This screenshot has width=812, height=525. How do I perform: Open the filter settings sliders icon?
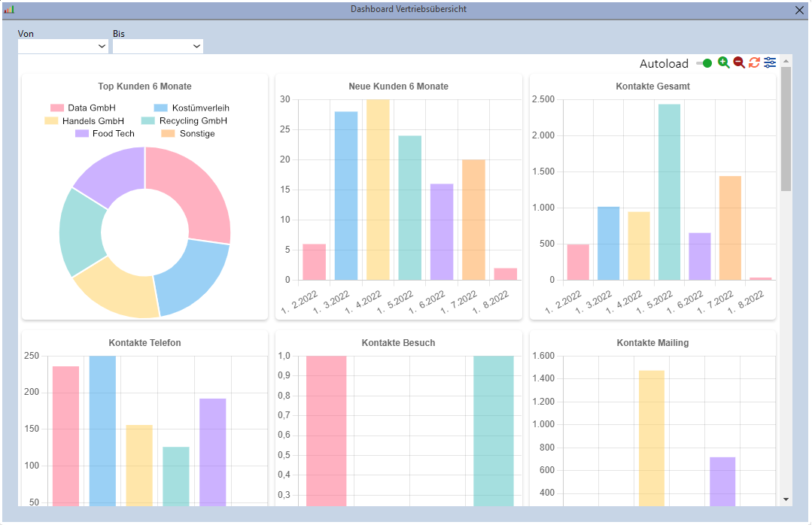pyautogui.click(x=770, y=62)
